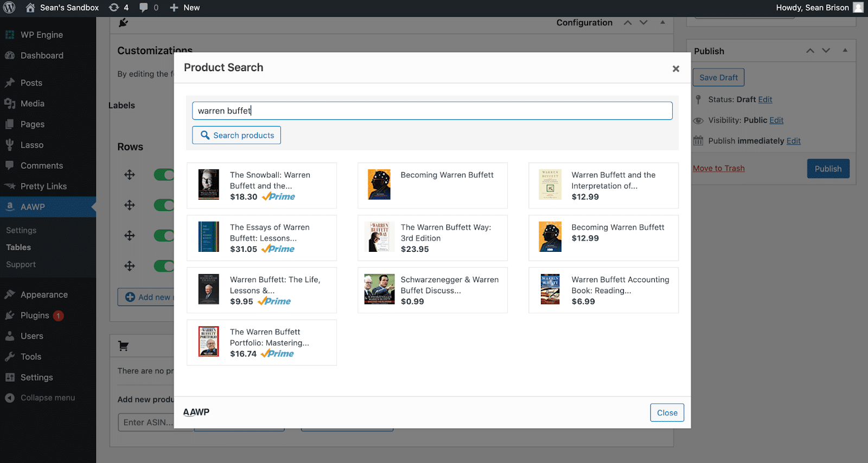This screenshot has height=463, width=868.
Task: Toggle Publish panel collapse triangle
Action: tap(845, 50)
